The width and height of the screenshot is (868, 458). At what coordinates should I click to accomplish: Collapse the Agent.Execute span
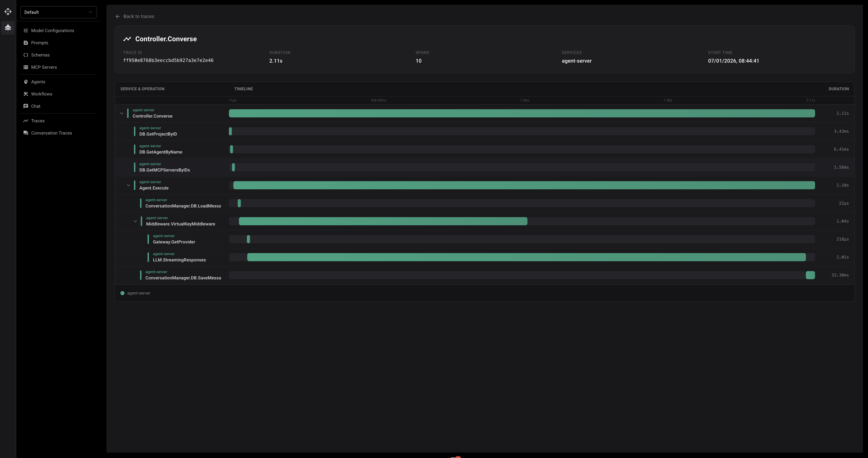coord(128,185)
